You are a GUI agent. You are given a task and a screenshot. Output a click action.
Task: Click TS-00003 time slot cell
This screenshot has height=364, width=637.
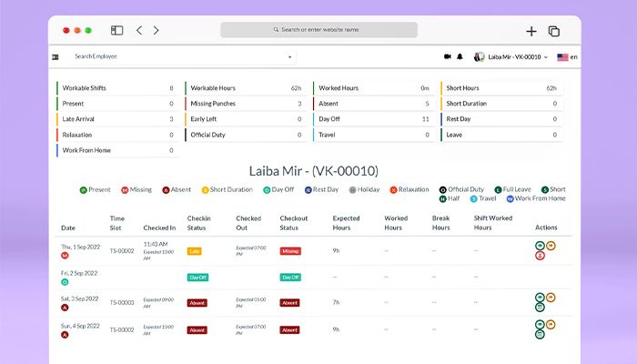122,303
